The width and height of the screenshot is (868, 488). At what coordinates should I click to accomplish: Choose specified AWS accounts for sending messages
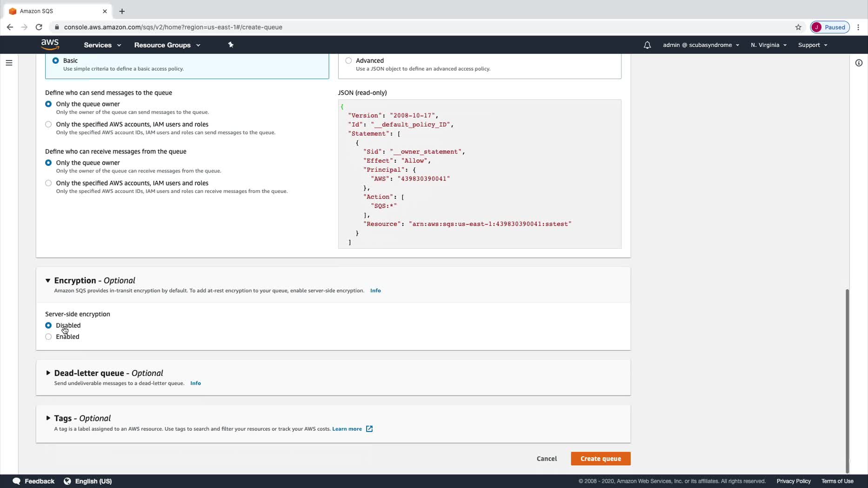tap(48, 124)
